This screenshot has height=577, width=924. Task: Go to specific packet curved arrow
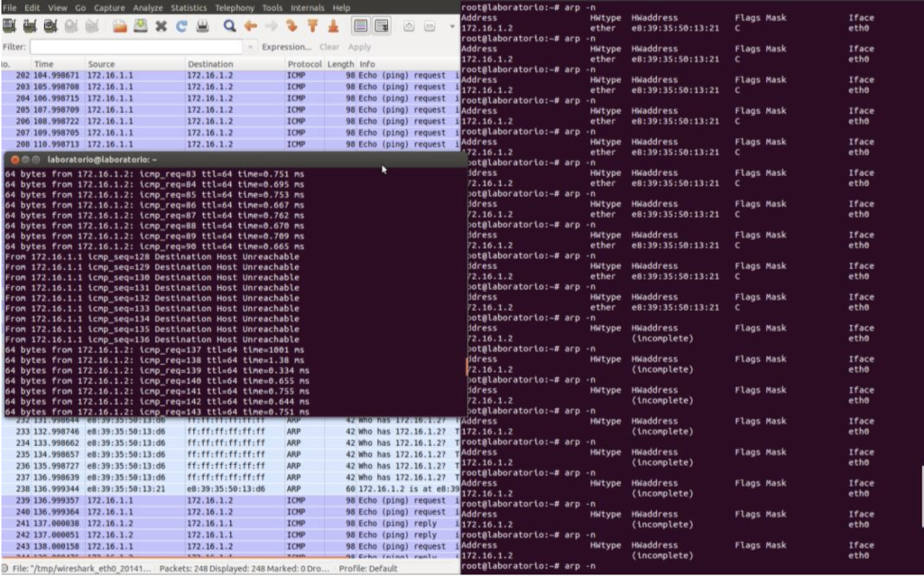click(x=291, y=26)
